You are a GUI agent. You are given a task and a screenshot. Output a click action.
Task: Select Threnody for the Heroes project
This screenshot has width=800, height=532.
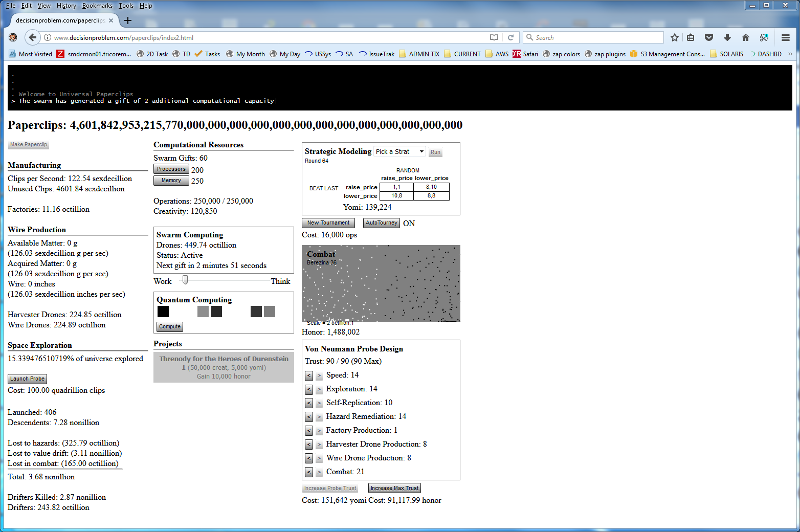224,367
